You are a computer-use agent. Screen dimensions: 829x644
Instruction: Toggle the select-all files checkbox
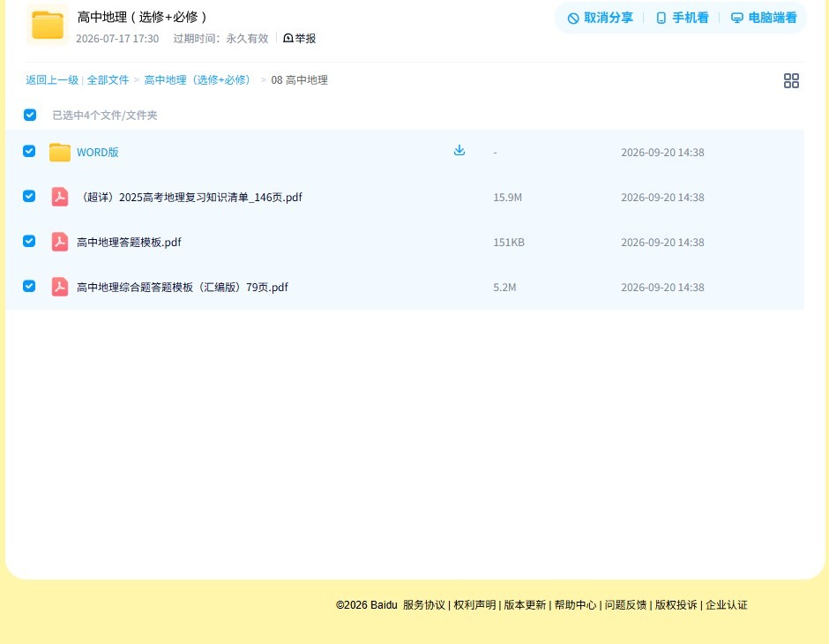pos(30,115)
